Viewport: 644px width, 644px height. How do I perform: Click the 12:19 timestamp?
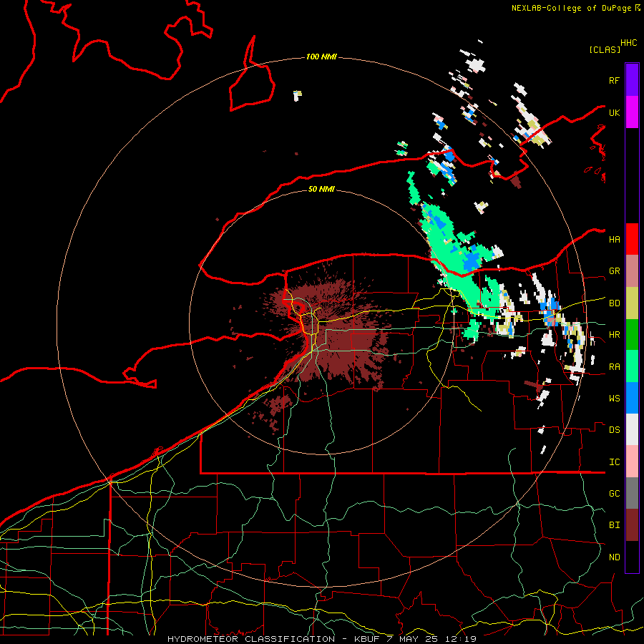[x=461, y=639]
